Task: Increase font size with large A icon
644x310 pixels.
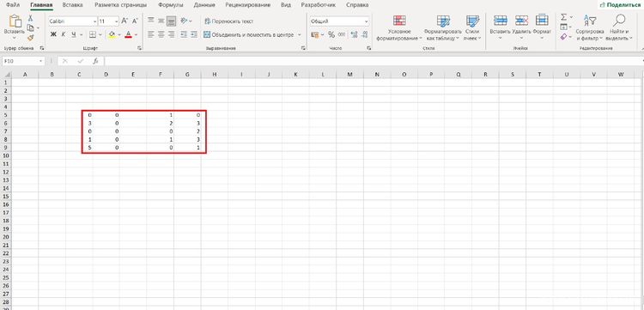Action: (125, 21)
